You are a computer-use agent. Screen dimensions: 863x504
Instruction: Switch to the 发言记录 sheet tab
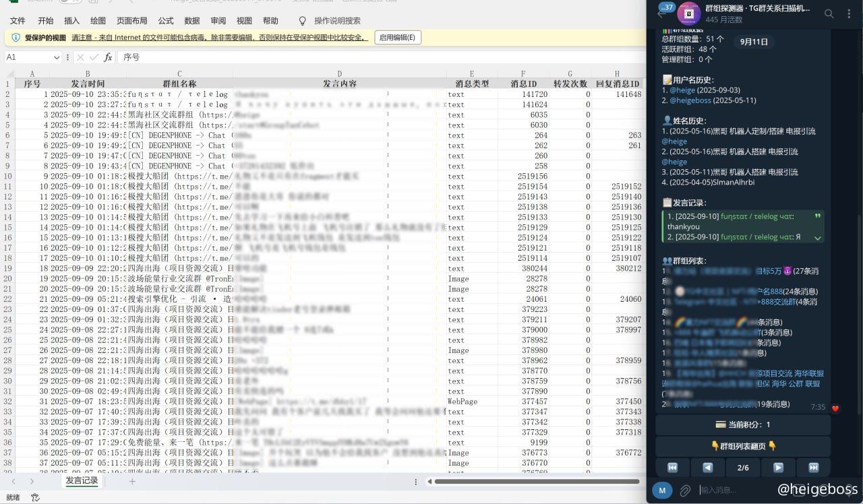[x=82, y=481]
